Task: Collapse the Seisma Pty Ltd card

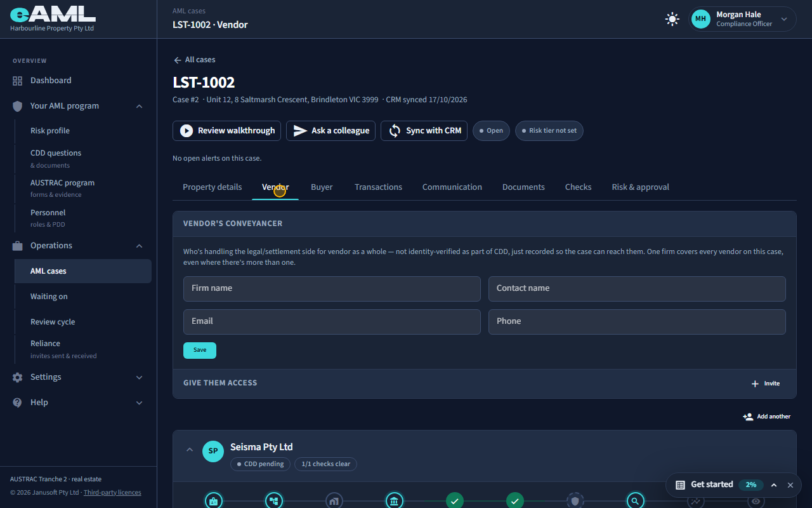Action: (189, 450)
